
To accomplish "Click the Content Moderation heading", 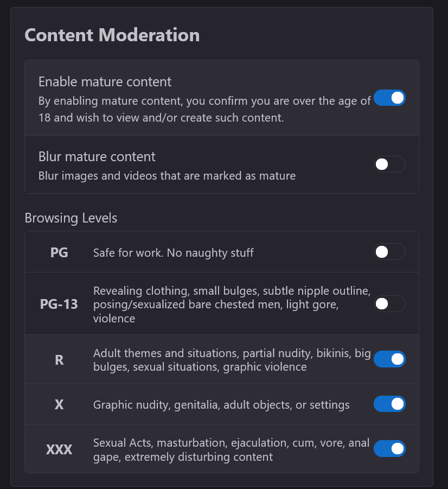I will pyautogui.click(x=112, y=35).
